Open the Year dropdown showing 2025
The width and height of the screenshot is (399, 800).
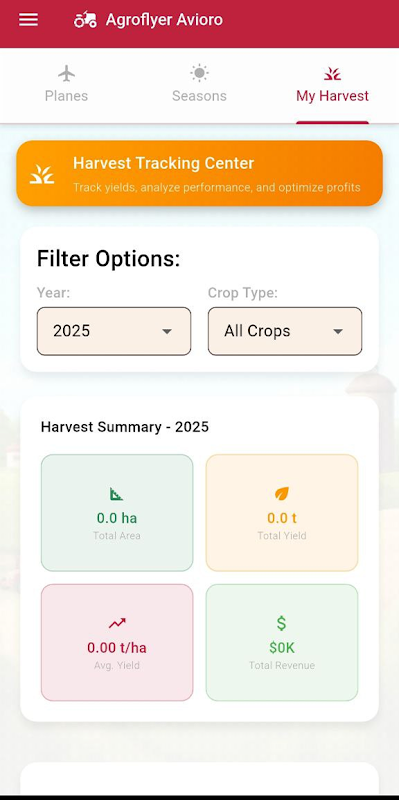114,331
